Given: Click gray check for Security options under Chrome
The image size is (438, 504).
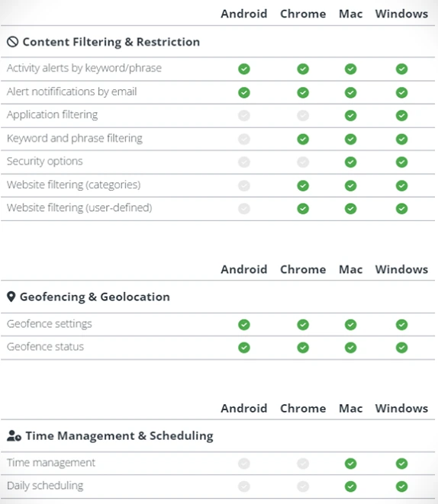Looking at the screenshot, I should point(303,162).
